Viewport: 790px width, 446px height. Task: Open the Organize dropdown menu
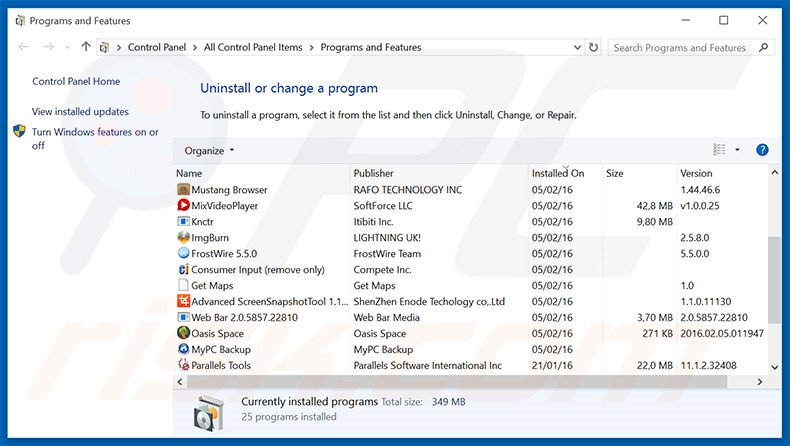209,150
